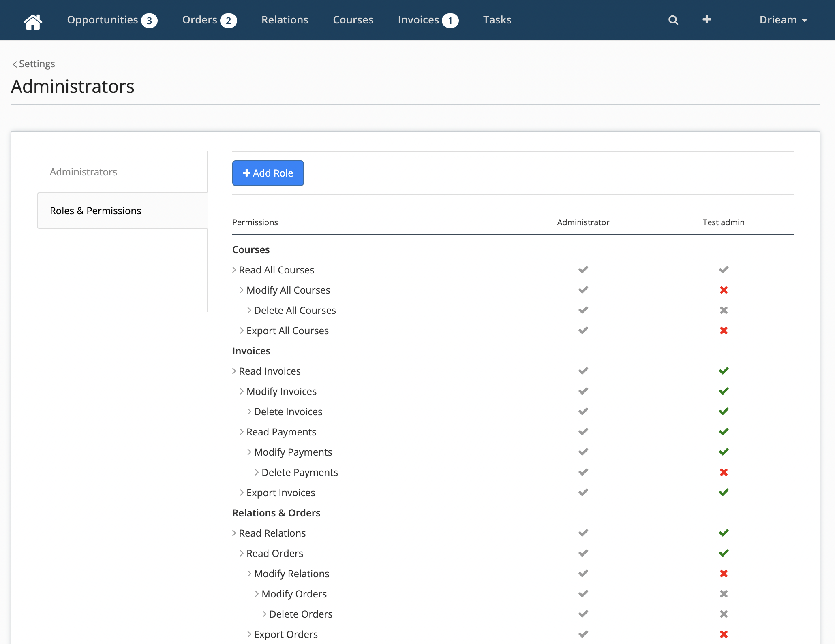The width and height of the screenshot is (835, 644).
Task: Click Administrator Modify Payments checkmark
Action: [583, 452]
